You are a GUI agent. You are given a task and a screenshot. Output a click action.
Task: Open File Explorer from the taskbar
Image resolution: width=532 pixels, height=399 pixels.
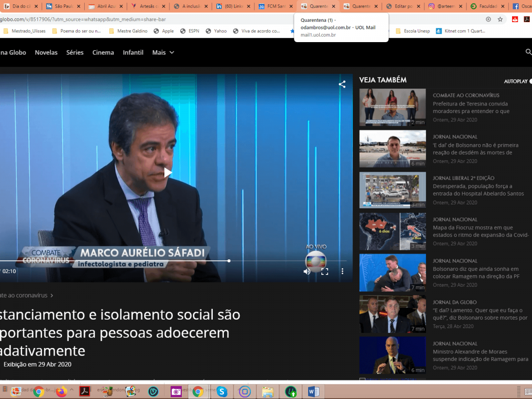pyautogui.click(x=268, y=391)
